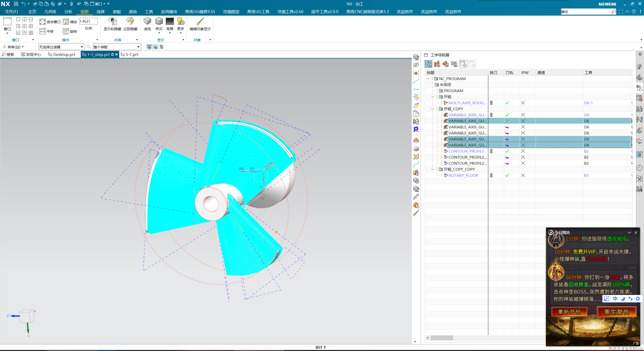Toggle the 透视 perspective view
Screen dimensions: 644x351
pyautogui.click(x=147, y=24)
